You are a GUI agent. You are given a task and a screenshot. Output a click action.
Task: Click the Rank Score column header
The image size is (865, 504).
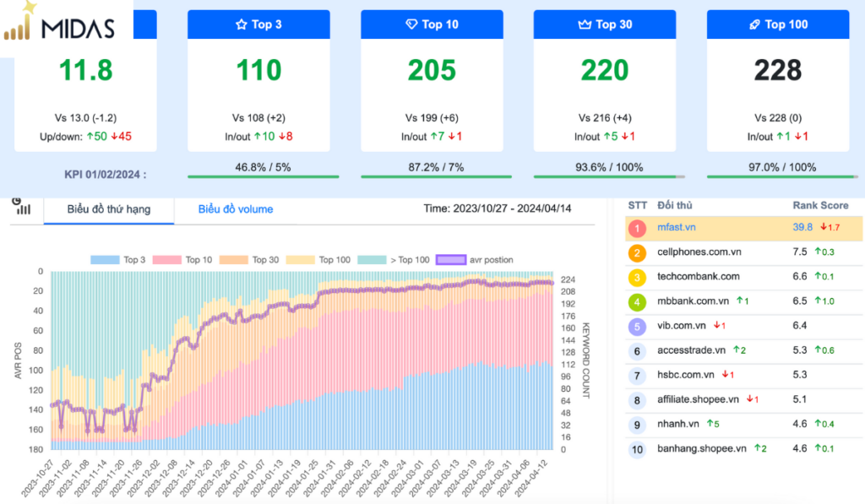pos(820,205)
